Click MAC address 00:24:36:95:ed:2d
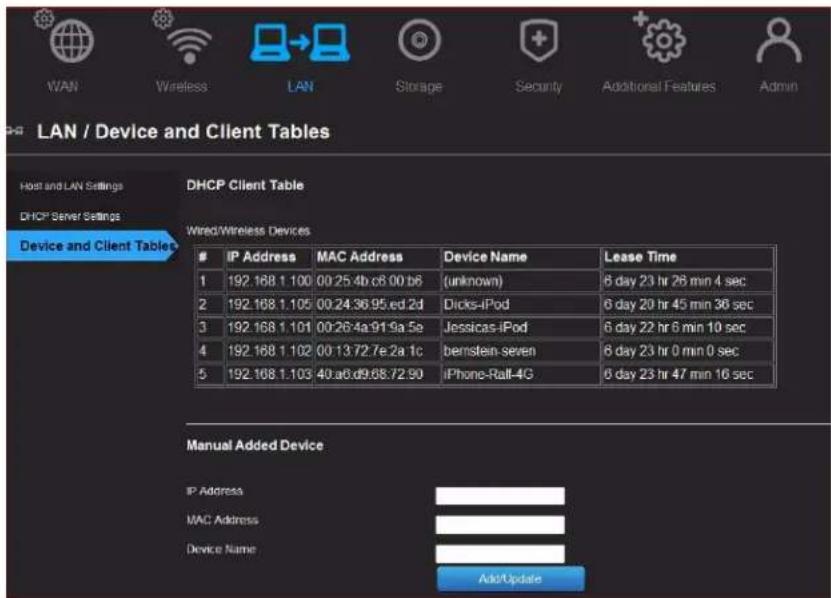The image size is (831, 598). pos(370,304)
